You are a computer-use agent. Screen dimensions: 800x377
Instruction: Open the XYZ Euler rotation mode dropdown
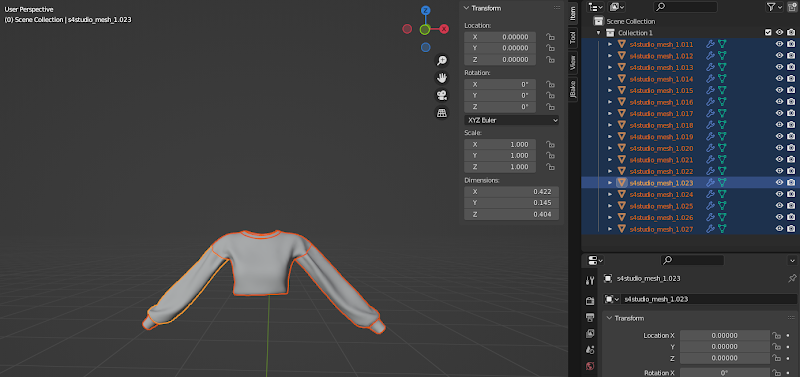[x=512, y=120]
